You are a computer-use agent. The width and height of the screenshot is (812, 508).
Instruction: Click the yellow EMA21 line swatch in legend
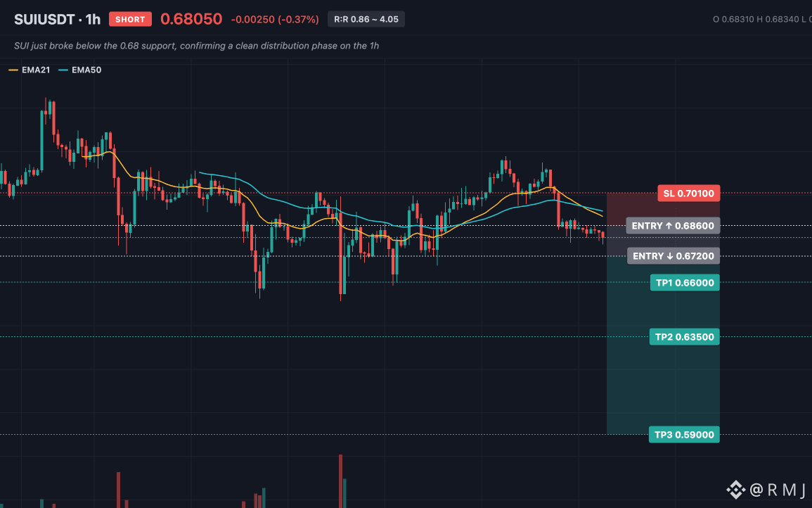coord(13,70)
